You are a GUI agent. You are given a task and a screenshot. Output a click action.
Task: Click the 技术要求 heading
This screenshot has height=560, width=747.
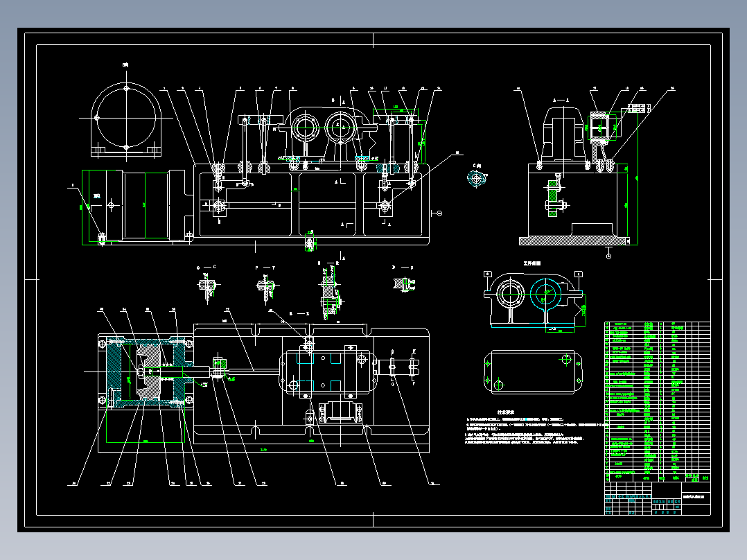click(x=505, y=412)
